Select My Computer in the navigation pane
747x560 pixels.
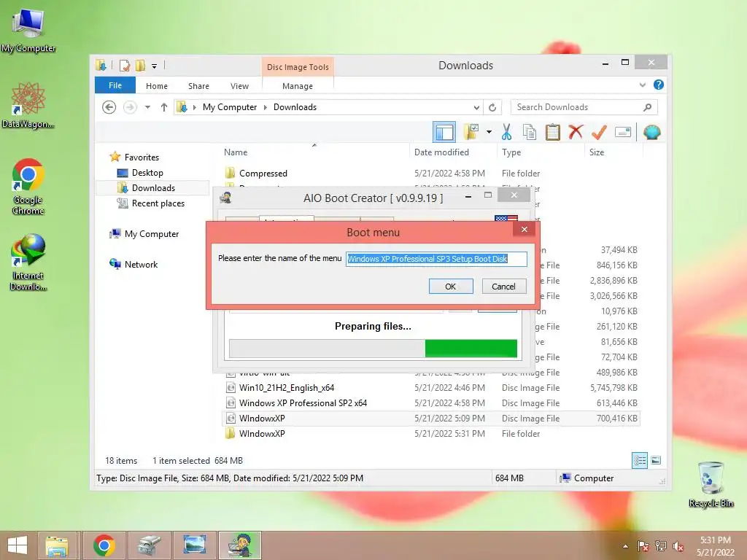coord(152,234)
